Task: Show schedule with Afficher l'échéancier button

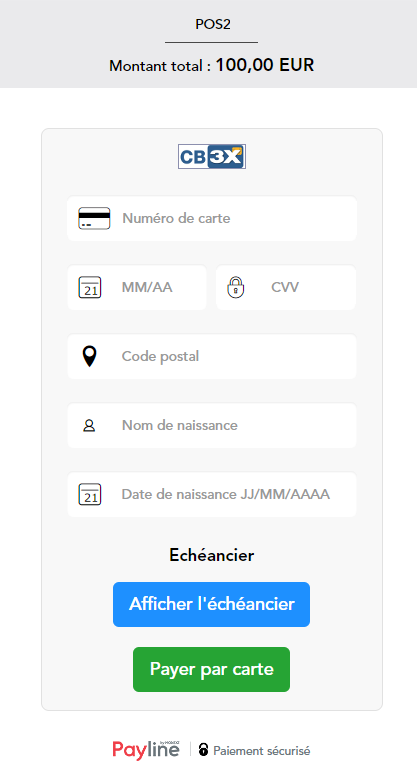Action: coord(212,604)
